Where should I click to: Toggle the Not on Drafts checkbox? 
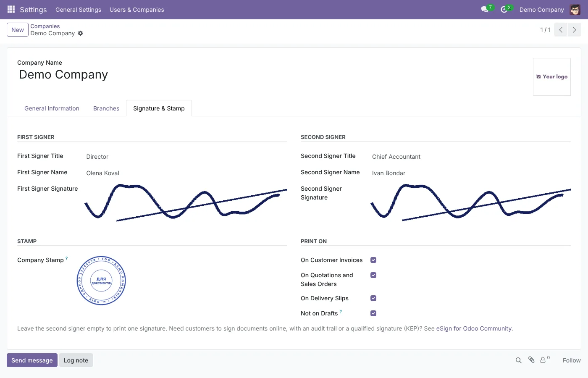tap(373, 313)
